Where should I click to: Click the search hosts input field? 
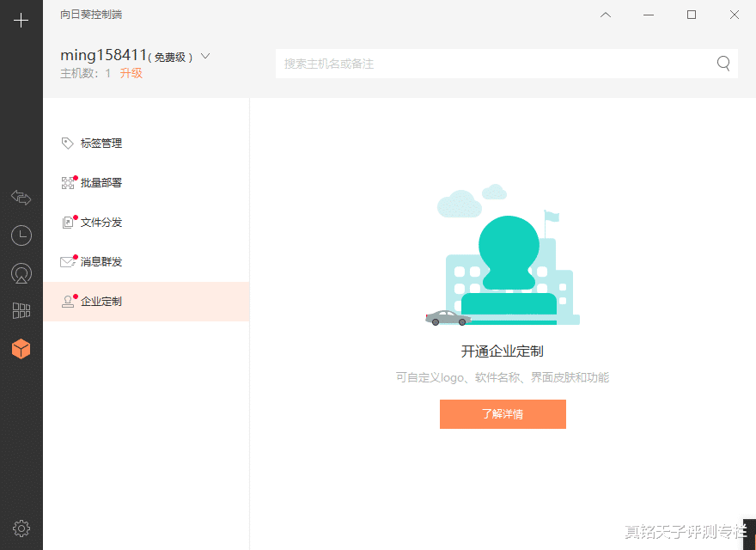click(x=472, y=63)
